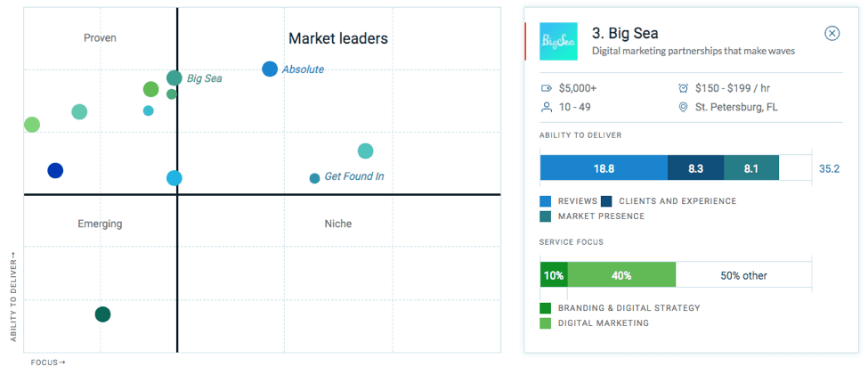
Task: Select the Absolute dot on the chart
Action: coord(270,69)
